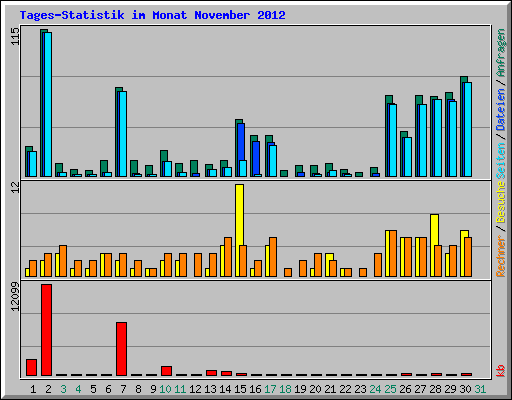Click the green requests bar for day 23
This screenshot has height=400, width=512.
point(359,175)
